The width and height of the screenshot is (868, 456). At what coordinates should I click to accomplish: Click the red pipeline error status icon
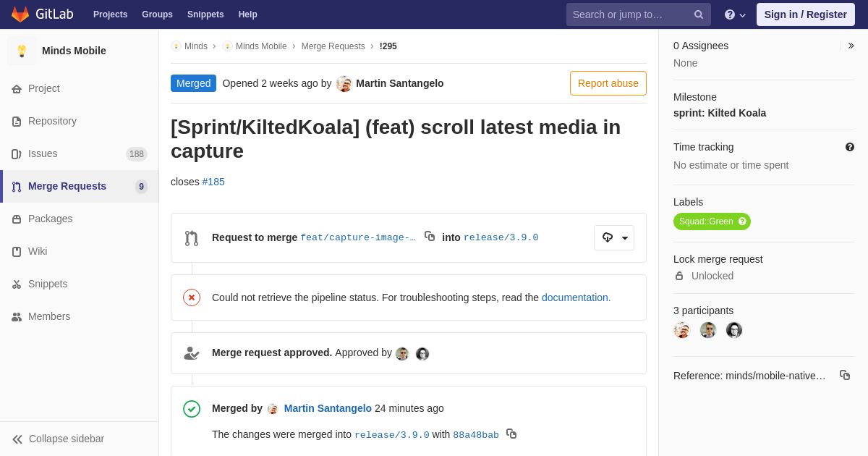pyautogui.click(x=192, y=297)
